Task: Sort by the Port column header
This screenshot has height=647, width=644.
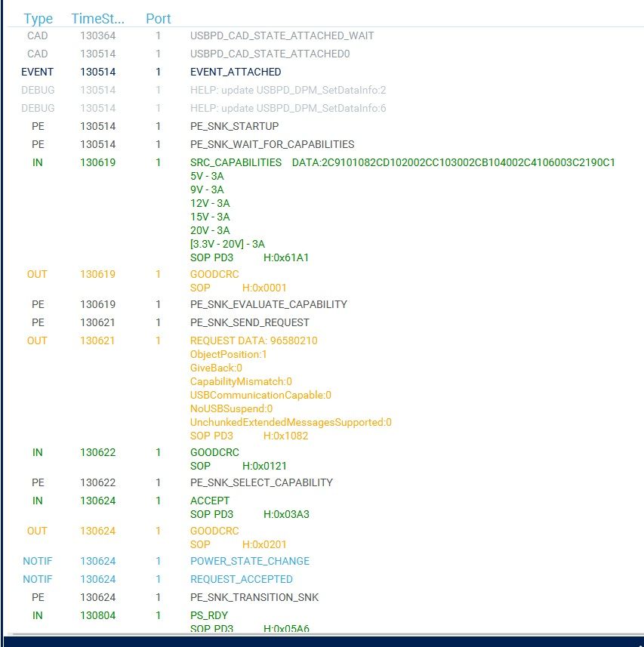Action: pos(158,19)
